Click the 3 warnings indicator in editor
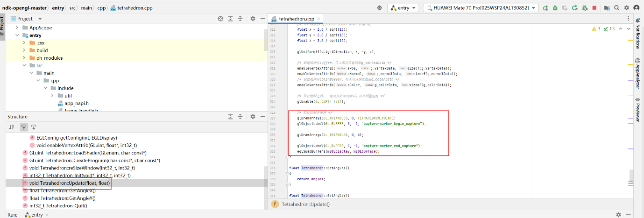The image size is (644, 218). pos(596,29)
